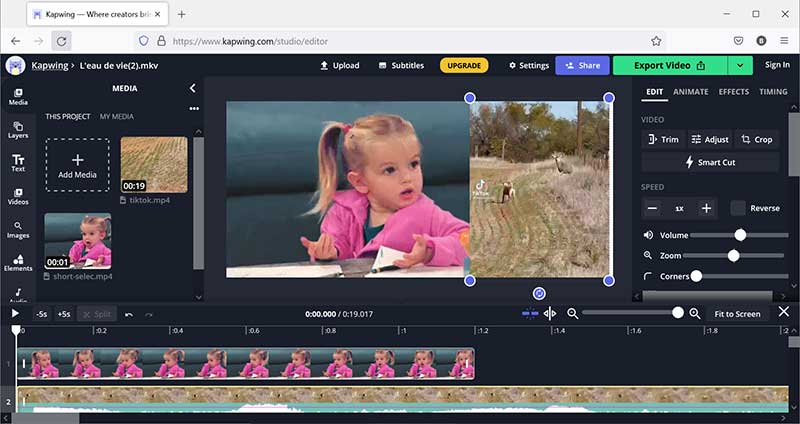The width and height of the screenshot is (800, 424).
Task: Click the timeline zoom slider handle
Action: 678,313
